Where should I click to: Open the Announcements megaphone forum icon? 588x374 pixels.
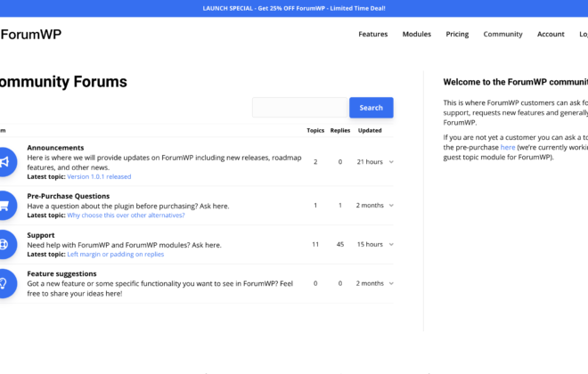coord(6,162)
